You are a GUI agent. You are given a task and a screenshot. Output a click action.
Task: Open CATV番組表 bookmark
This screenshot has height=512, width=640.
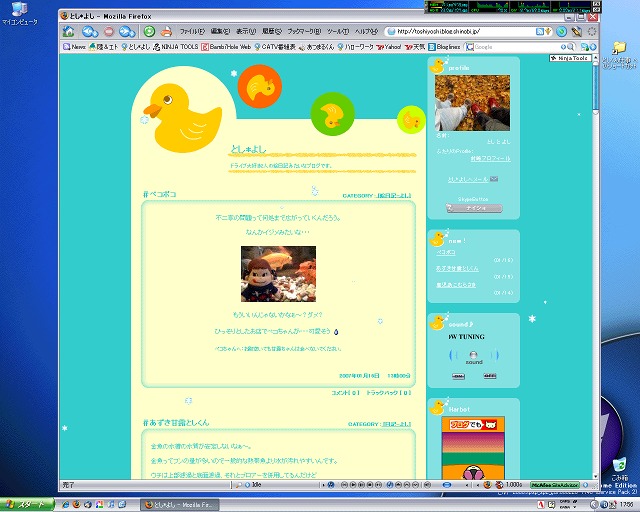[275, 47]
